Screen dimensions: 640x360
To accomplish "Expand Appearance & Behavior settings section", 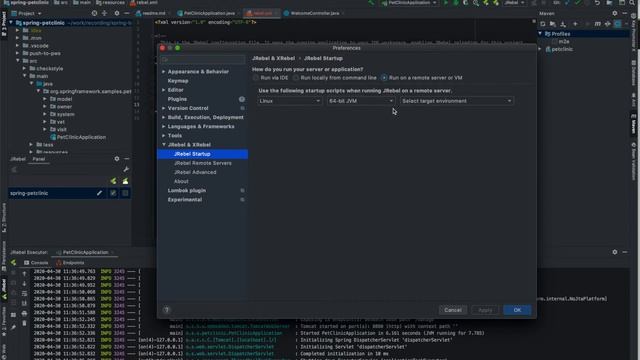I will pyautogui.click(x=164, y=71).
